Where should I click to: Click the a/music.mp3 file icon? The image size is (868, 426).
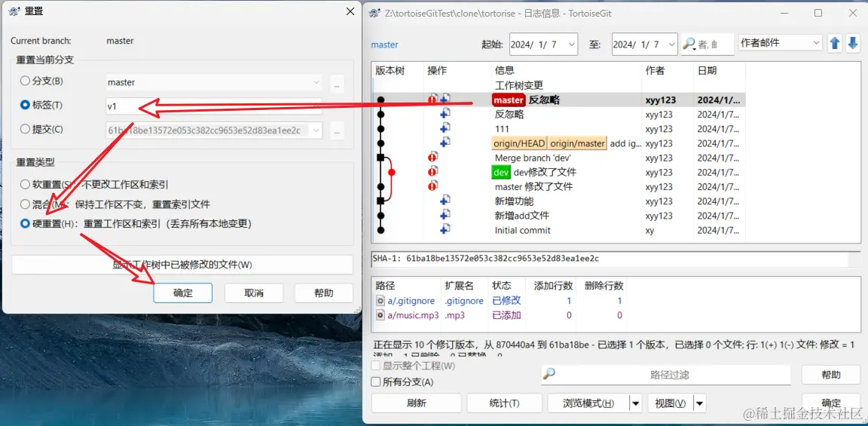tap(381, 315)
